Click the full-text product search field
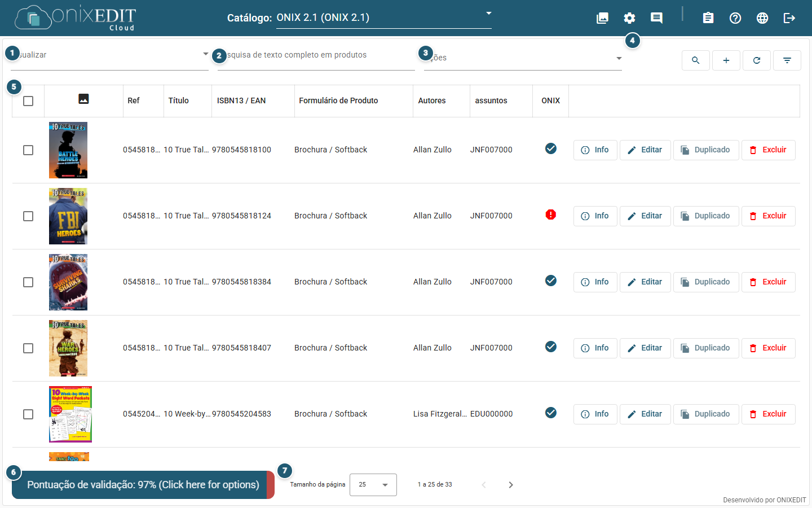The image size is (812, 508). (x=316, y=55)
